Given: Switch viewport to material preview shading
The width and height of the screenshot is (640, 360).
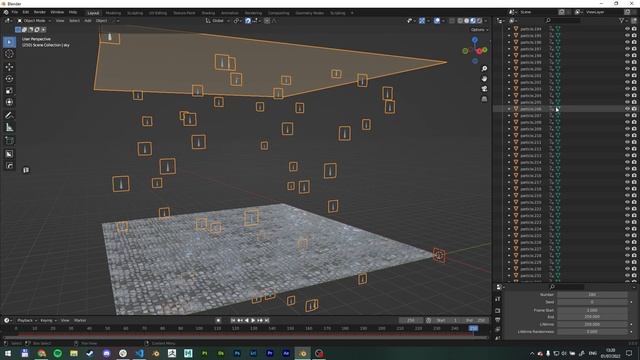Looking at the screenshot, I should pos(473,20).
